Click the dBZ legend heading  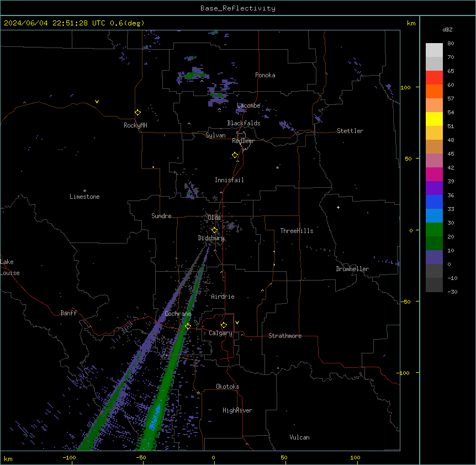[447, 29]
